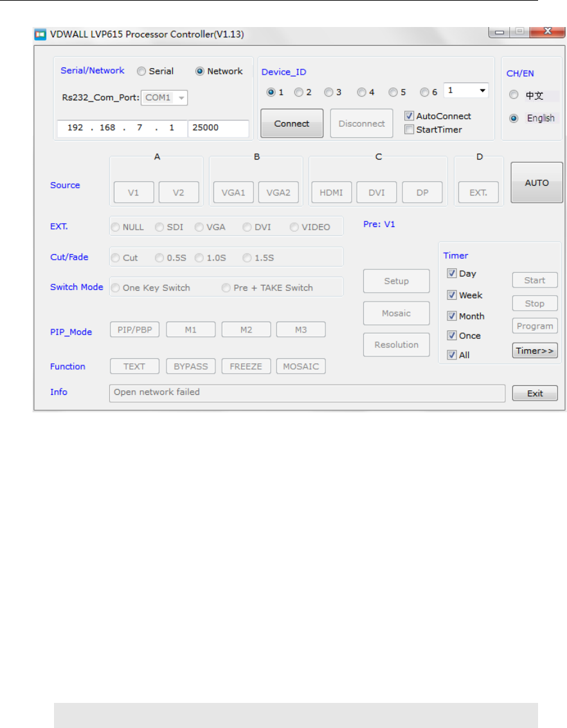Choose the EXT. source button
This screenshot has height=728, width=567.
click(478, 193)
